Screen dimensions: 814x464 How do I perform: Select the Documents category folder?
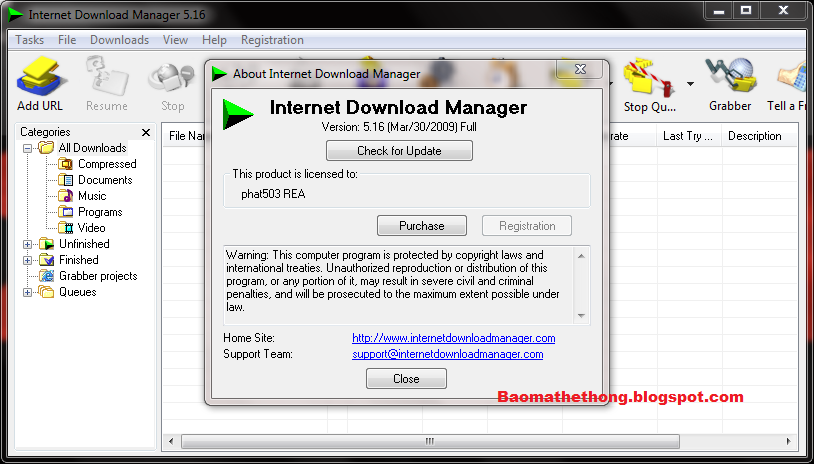pyautogui.click(x=96, y=180)
